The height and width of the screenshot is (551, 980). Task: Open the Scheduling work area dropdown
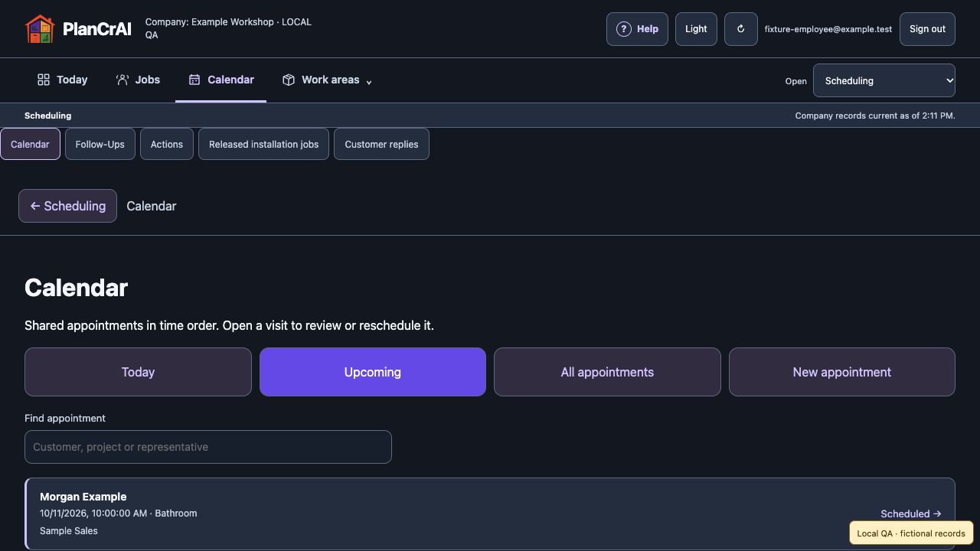tap(884, 80)
